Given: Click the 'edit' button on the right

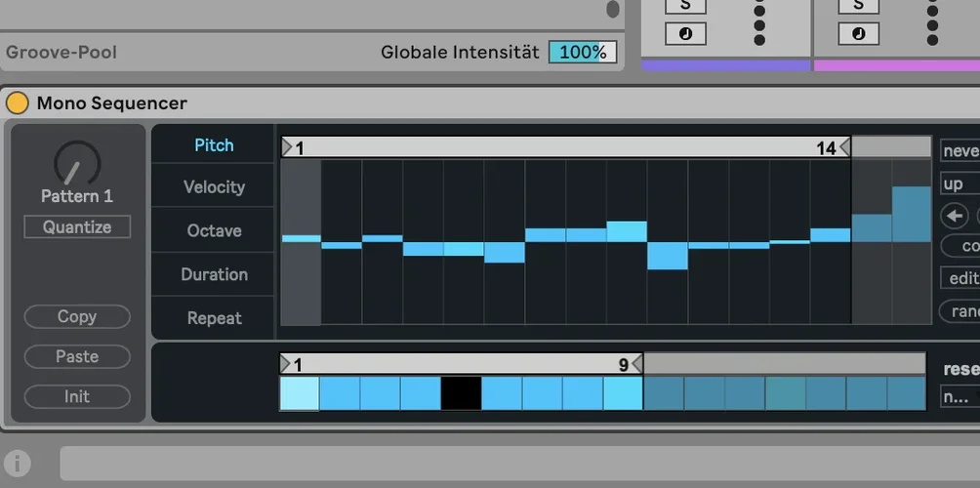Looking at the screenshot, I should click(960, 277).
